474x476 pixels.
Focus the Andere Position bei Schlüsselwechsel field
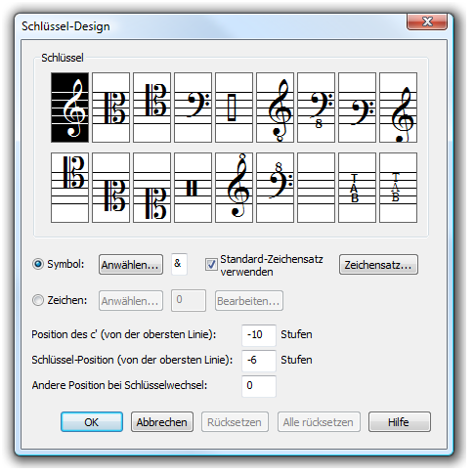259,386
